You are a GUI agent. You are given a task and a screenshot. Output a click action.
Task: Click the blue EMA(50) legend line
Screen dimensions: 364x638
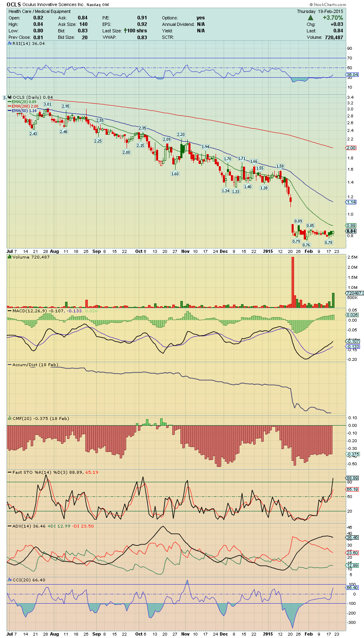point(10,111)
